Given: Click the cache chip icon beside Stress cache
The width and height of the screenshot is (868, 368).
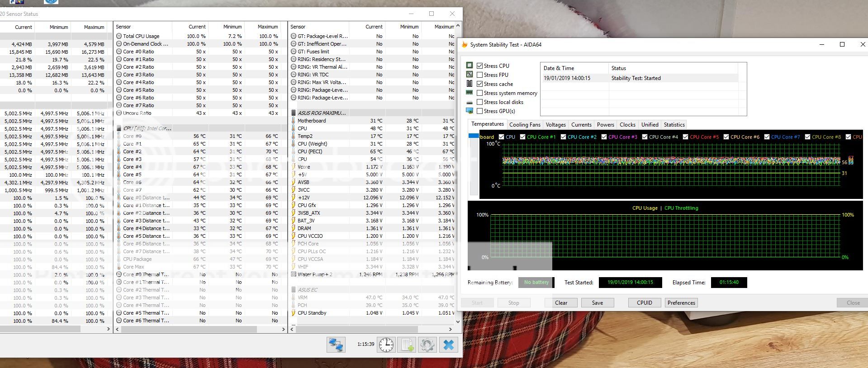Looking at the screenshot, I should click(x=470, y=84).
